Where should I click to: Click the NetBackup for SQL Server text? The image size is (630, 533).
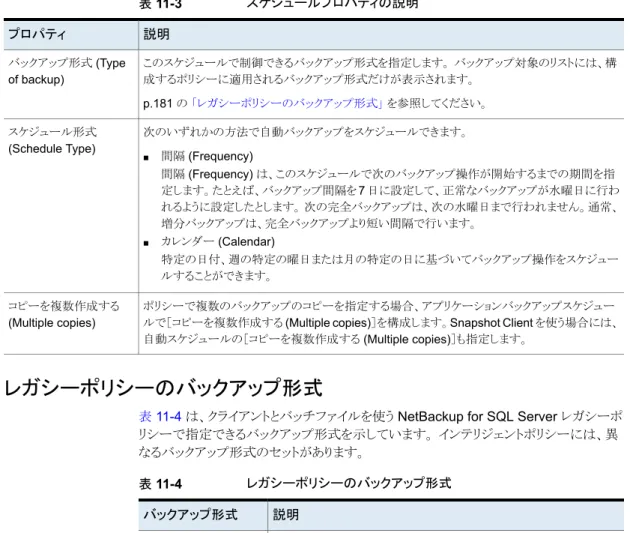(x=477, y=416)
